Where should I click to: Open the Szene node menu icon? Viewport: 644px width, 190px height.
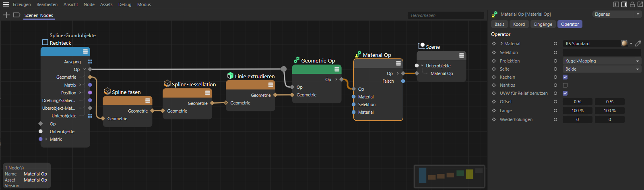[x=461, y=55]
